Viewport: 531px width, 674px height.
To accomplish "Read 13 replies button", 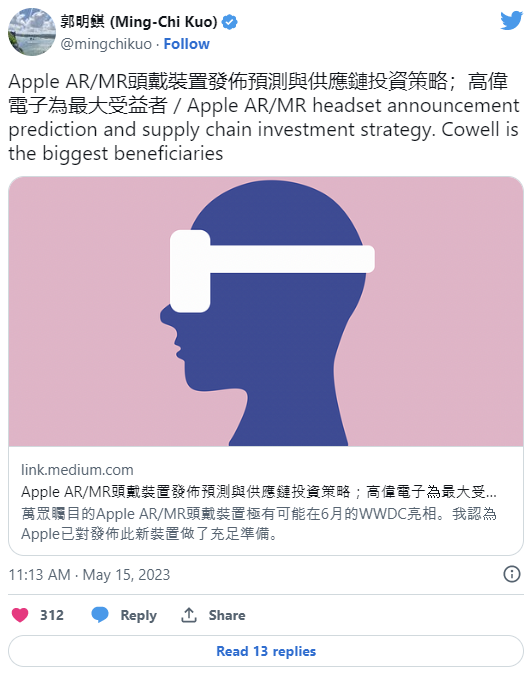I will [266, 651].
